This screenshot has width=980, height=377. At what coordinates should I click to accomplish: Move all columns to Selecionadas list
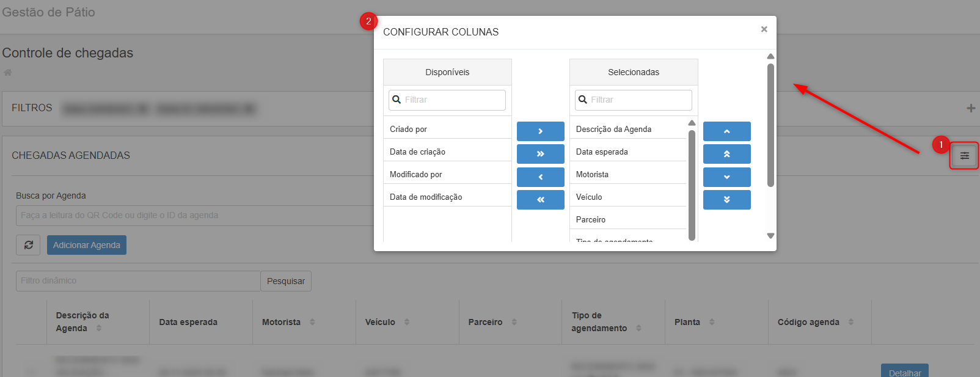540,154
